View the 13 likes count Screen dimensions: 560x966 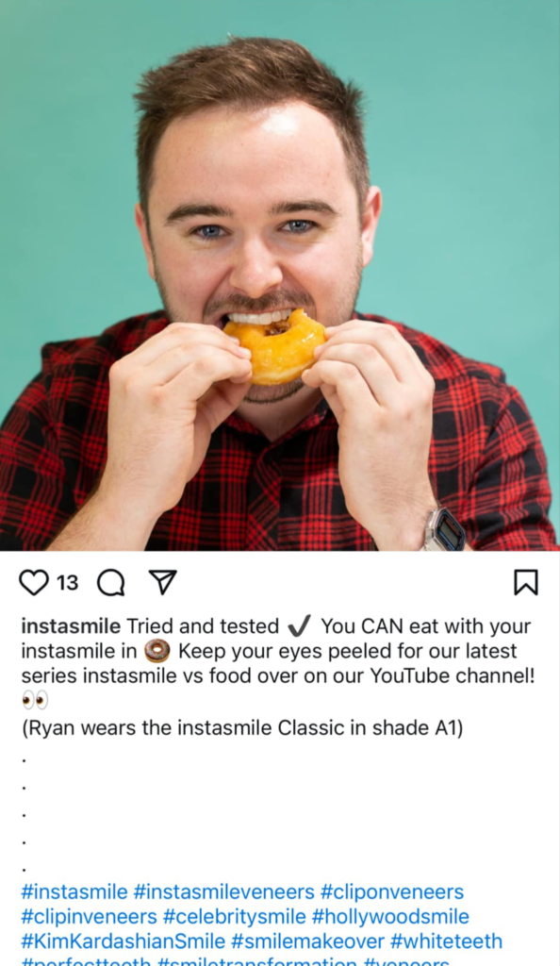click(68, 582)
